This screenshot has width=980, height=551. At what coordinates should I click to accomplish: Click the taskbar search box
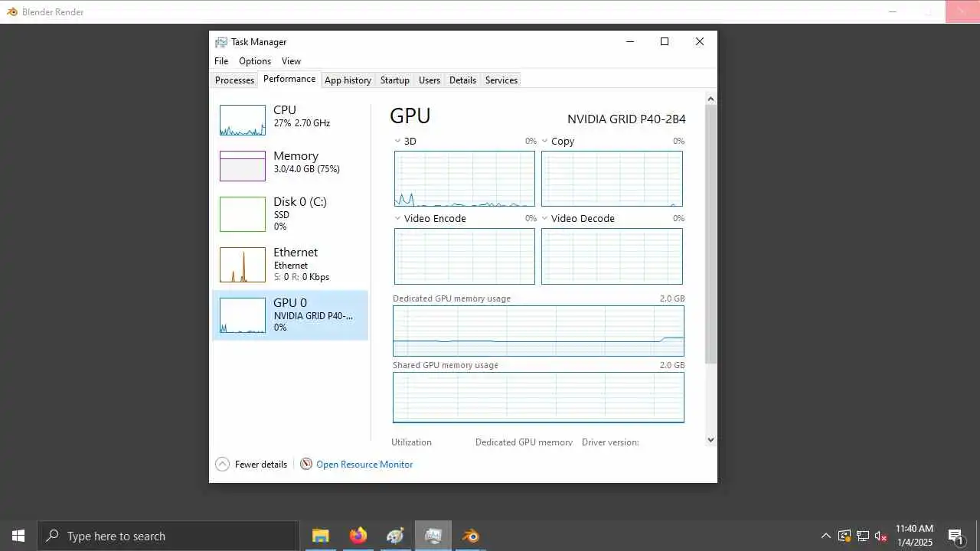[168, 536]
